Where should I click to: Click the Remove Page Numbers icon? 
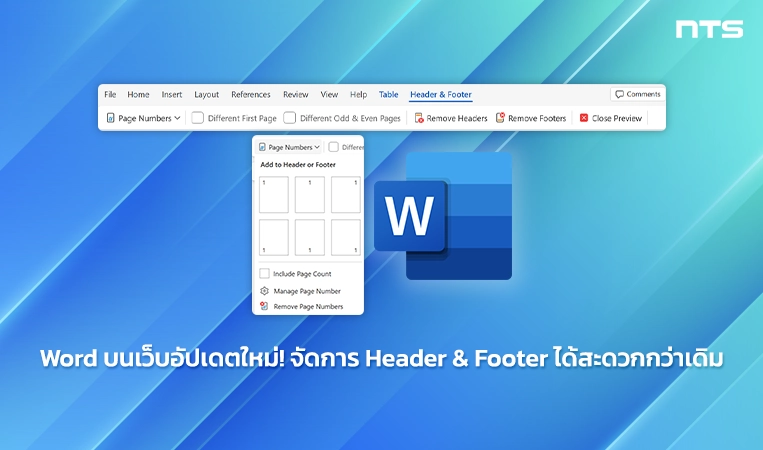pos(264,306)
